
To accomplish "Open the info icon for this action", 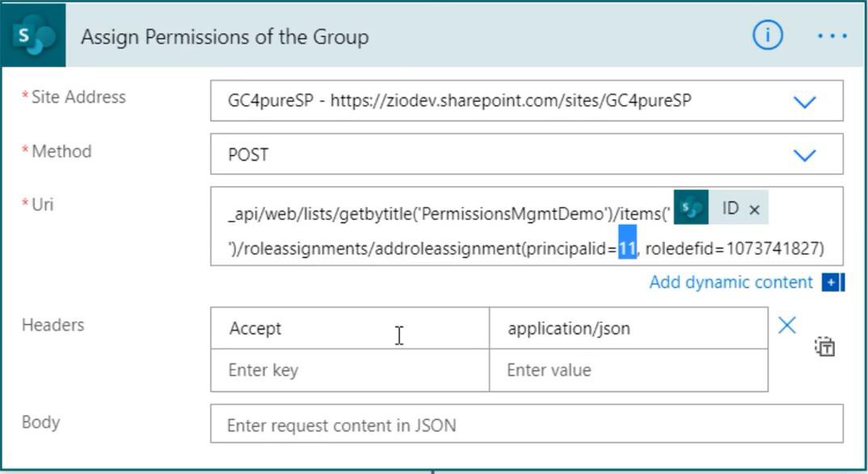I will pyautogui.click(x=767, y=36).
